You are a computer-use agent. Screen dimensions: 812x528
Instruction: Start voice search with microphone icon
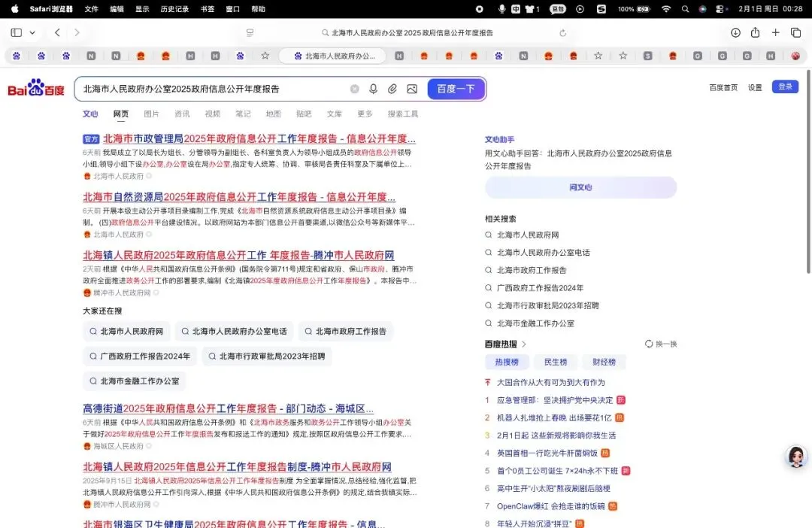coord(373,89)
